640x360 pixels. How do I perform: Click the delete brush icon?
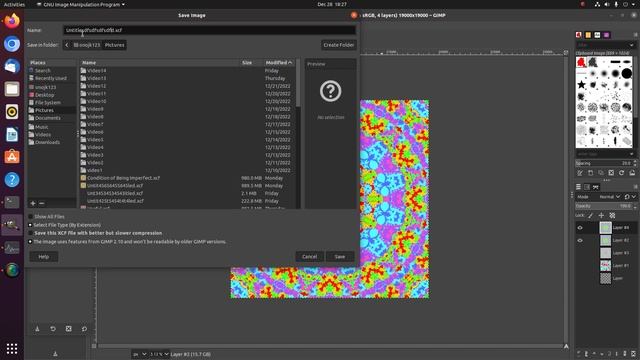(x=611, y=173)
